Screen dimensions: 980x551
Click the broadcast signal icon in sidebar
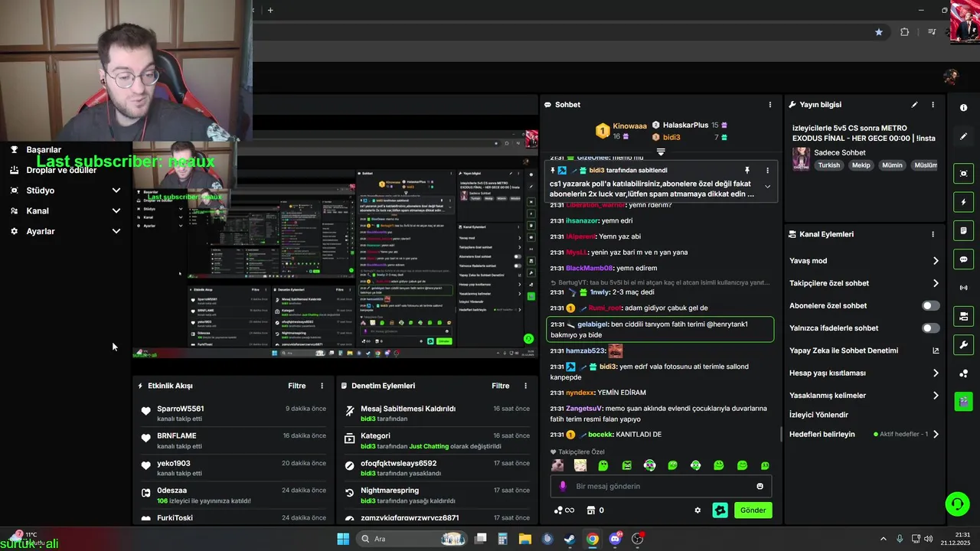point(963,288)
